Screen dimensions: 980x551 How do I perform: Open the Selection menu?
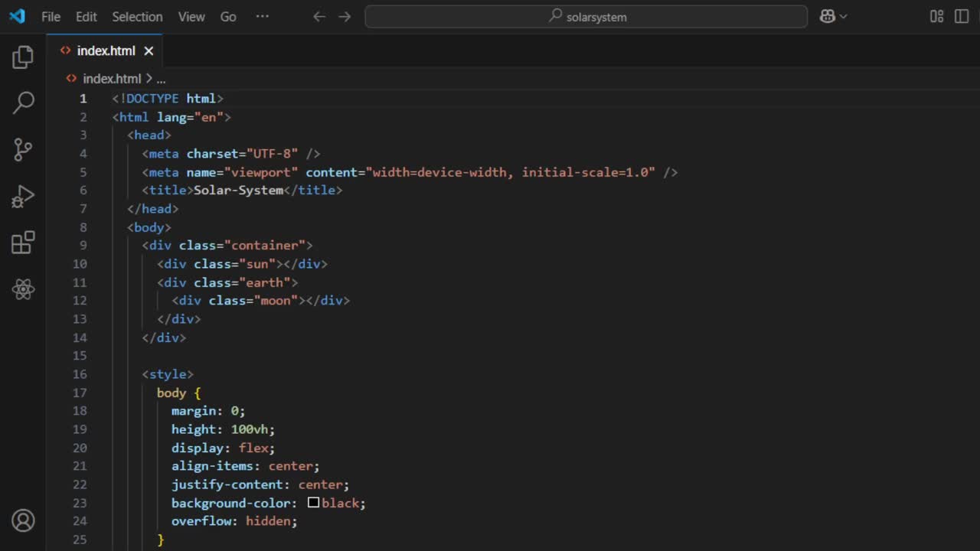137,17
